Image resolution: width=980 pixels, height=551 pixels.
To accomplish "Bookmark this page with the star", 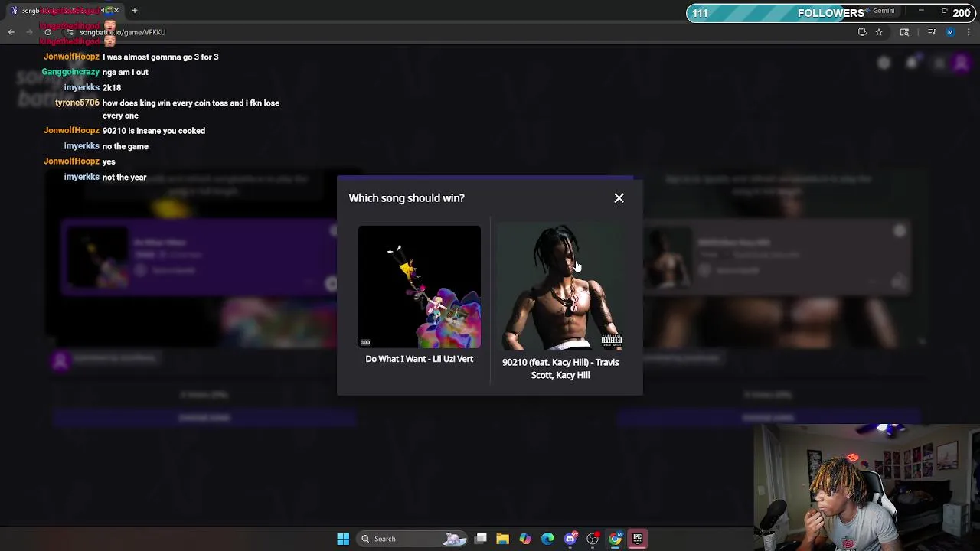I will (879, 32).
